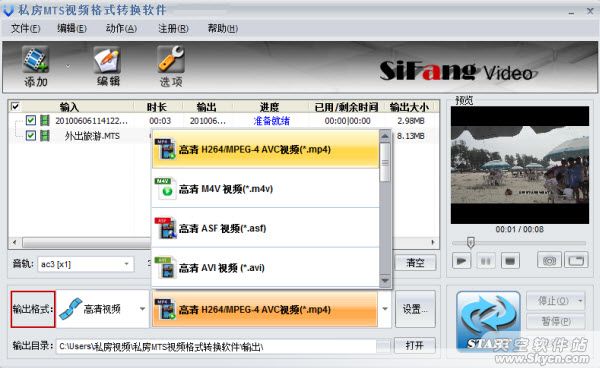
Task: Click the preview seek slider handle
Action: (x=471, y=243)
